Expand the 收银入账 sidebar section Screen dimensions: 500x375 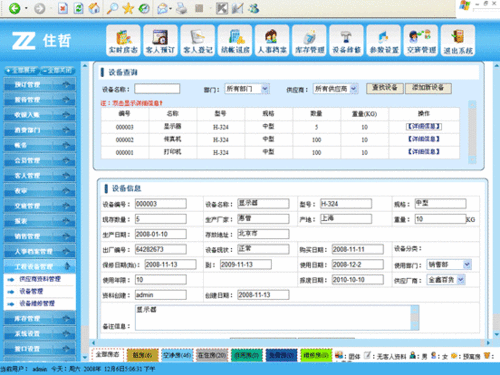40,115
